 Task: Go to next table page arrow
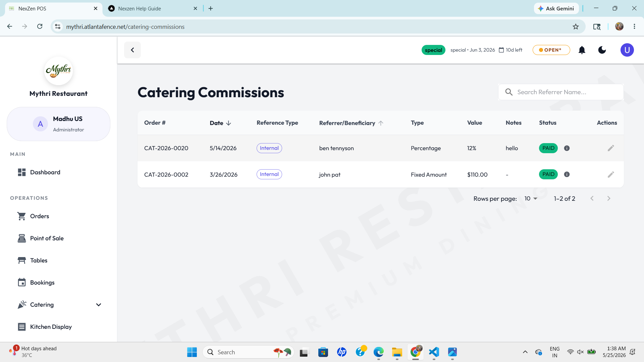pyautogui.click(x=609, y=198)
